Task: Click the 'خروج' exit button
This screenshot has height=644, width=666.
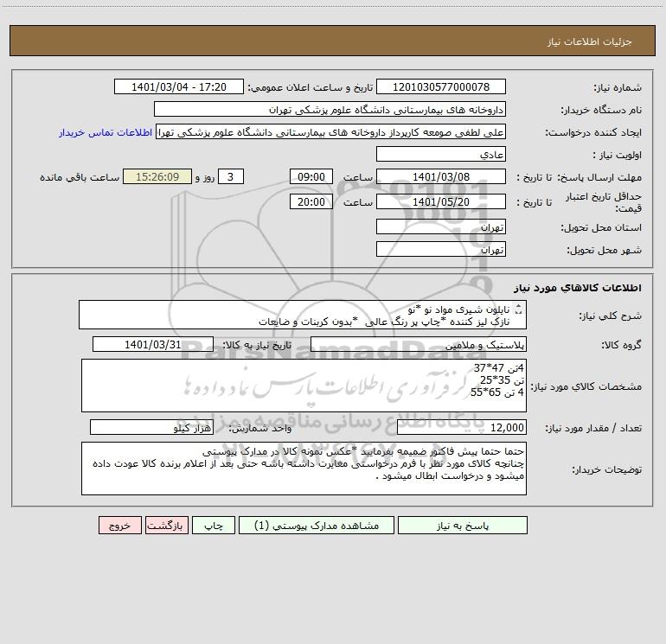Action: [119, 525]
